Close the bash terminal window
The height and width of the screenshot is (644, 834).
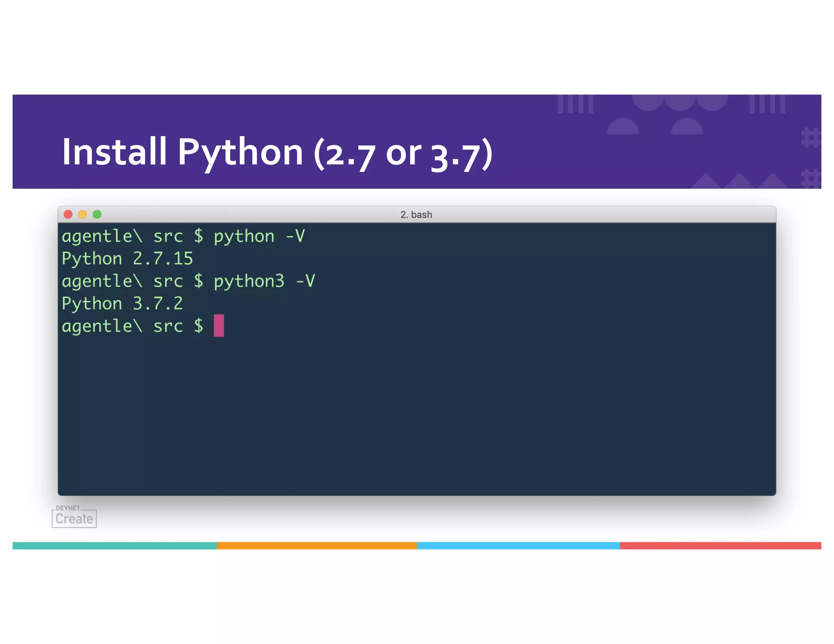[x=68, y=215]
